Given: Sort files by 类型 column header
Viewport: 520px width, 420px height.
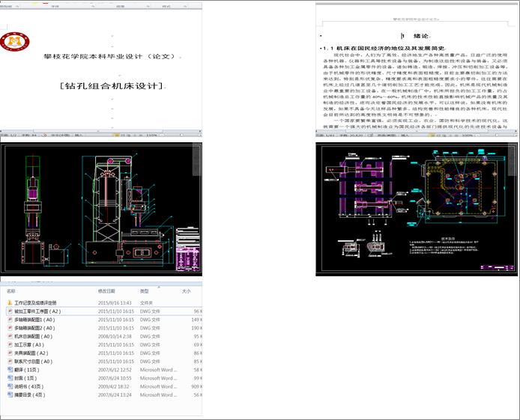Looking at the screenshot, I should pos(145,291).
